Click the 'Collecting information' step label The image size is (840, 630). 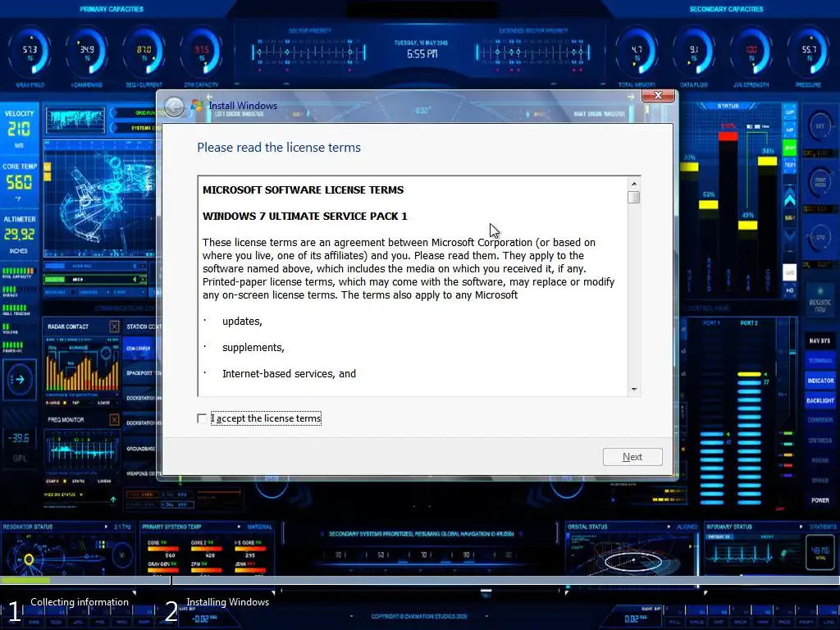[80, 602]
